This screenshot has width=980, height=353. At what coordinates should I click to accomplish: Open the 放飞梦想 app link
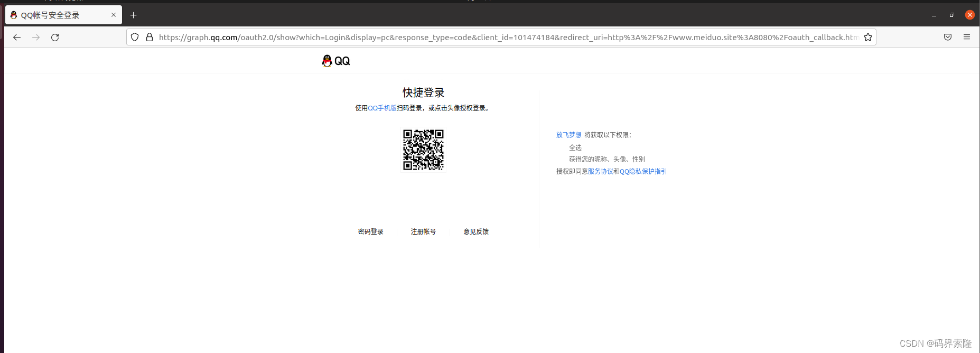point(569,135)
